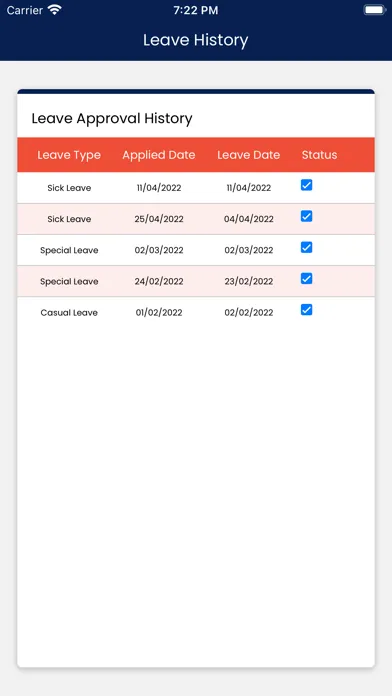
Task: Click applied date 02/03/2022
Action: tap(159, 250)
